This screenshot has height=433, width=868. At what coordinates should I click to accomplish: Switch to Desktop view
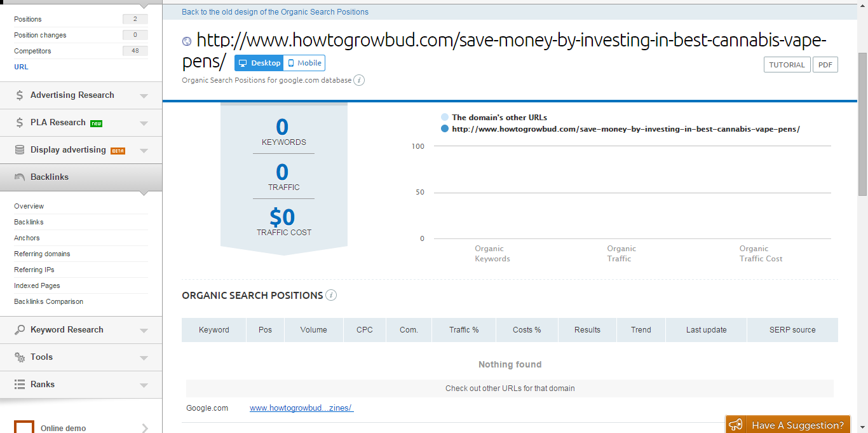259,63
